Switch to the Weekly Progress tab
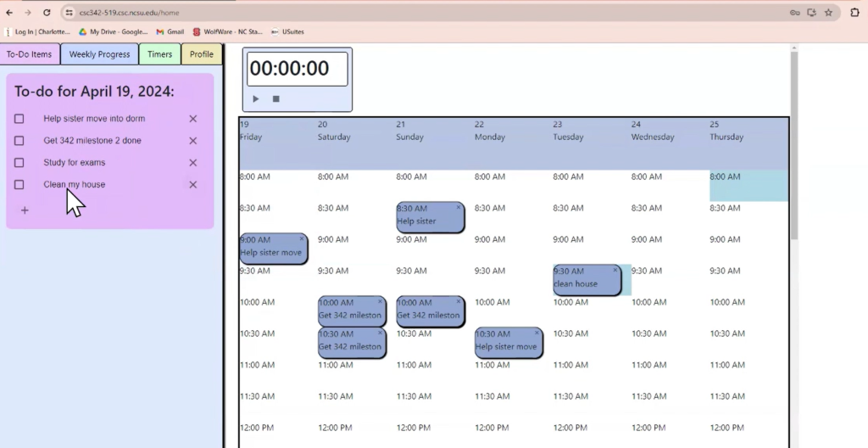The image size is (868, 448). (99, 54)
